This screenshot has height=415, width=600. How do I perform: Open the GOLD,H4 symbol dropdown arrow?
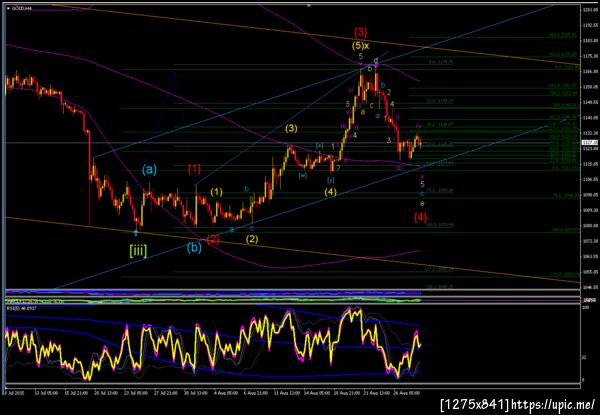pyautogui.click(x=9, y=8)
